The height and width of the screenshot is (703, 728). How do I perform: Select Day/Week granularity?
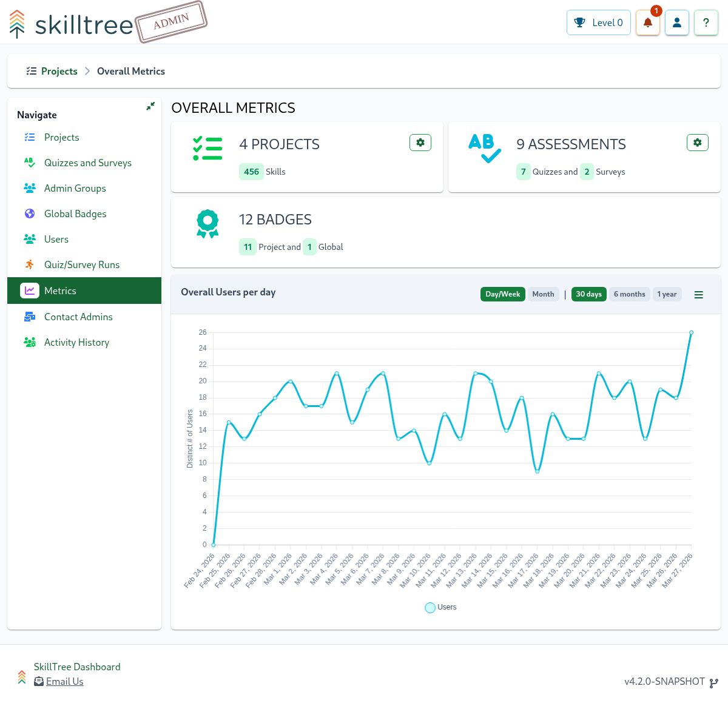503,294
